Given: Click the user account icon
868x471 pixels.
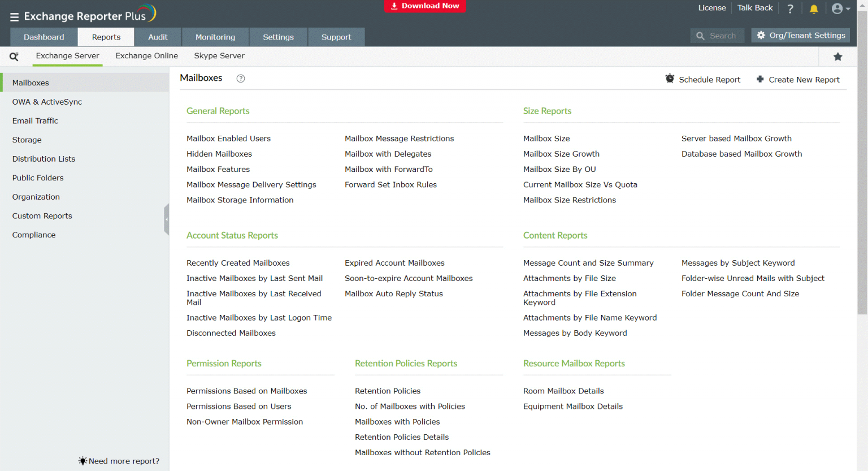Looking at the screenshot, I should pos(836,8).
